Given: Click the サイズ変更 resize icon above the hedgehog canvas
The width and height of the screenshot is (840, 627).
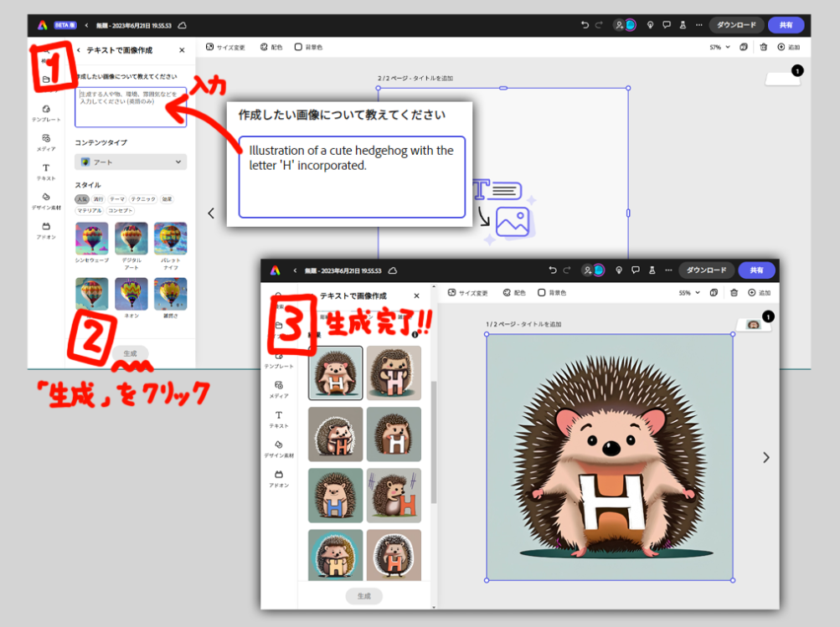Looking at the screenshot, I should [451, 293].
